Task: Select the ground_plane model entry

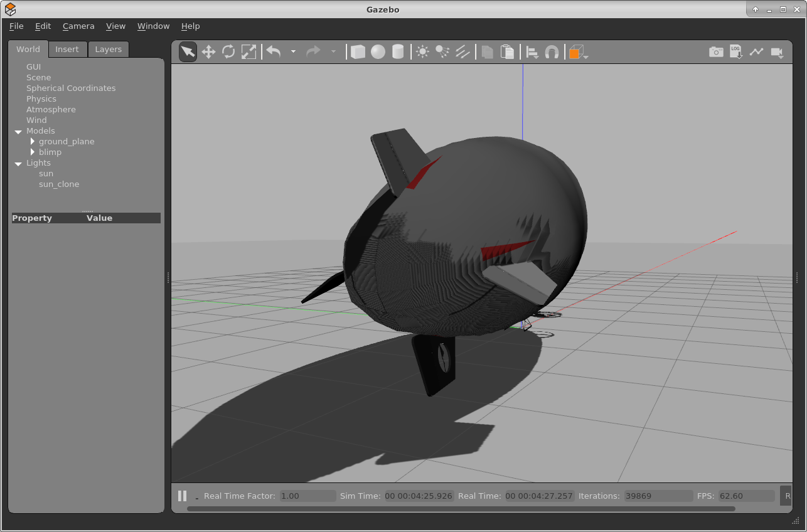Action: pos(67,142)
